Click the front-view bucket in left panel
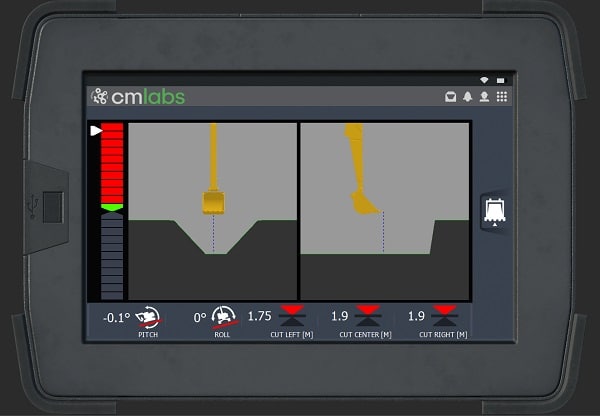 (x=214, y=202)
